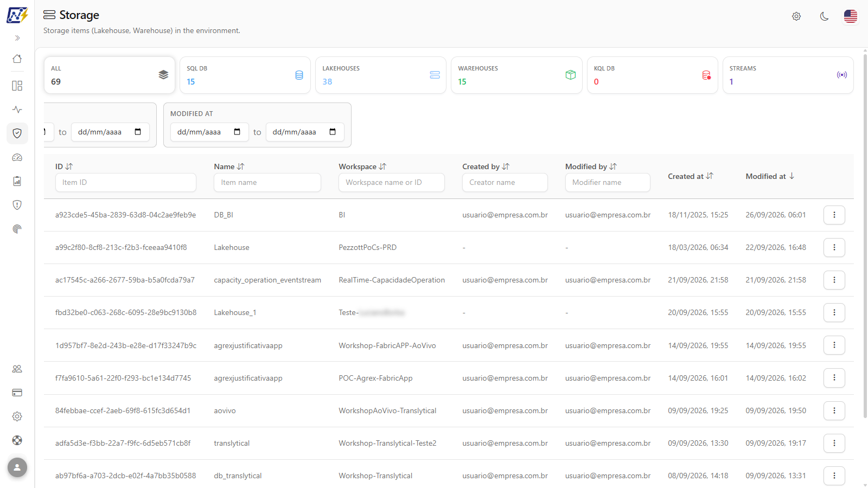Viewport: 868px width, 488px height.
Task: Open the actions menu for Lakehouse_1 row
Action: pos(834,312)
